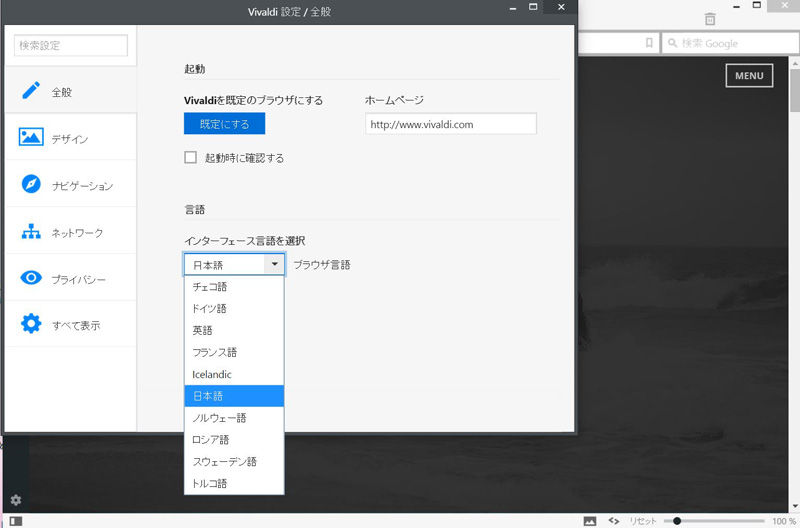
Task: Click the pencil icon beside 全般
Action: click(x=31, y=91)
